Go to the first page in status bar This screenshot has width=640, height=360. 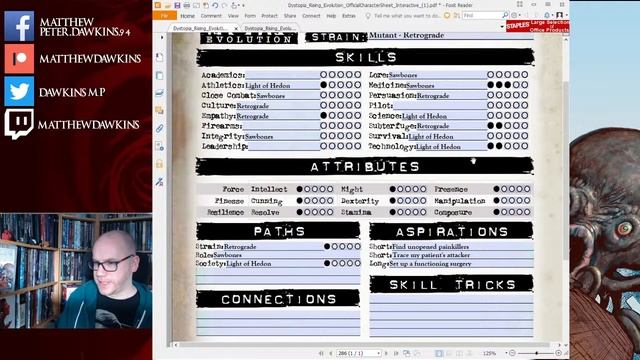321,353
